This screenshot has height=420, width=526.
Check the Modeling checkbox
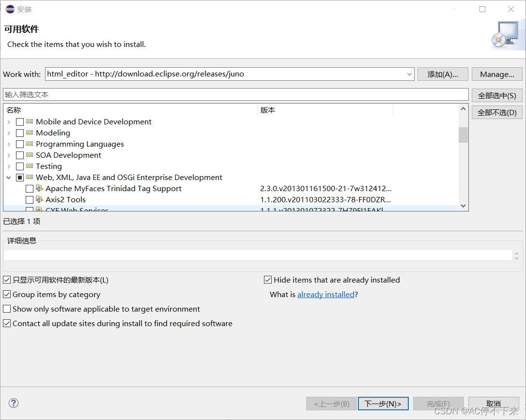(x=20, y=133)
